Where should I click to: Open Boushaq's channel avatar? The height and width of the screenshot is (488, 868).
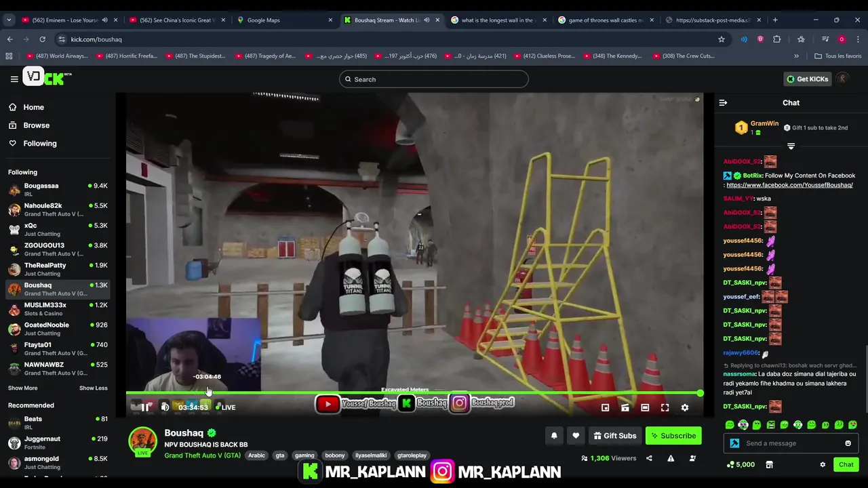(x=142, y=441)
